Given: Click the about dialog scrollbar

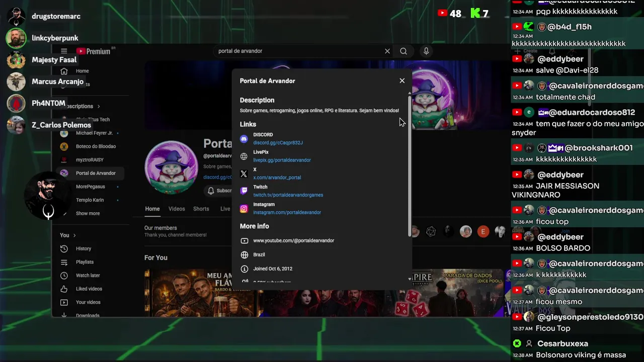Looking at the screenshot, I should click(410, 166).
